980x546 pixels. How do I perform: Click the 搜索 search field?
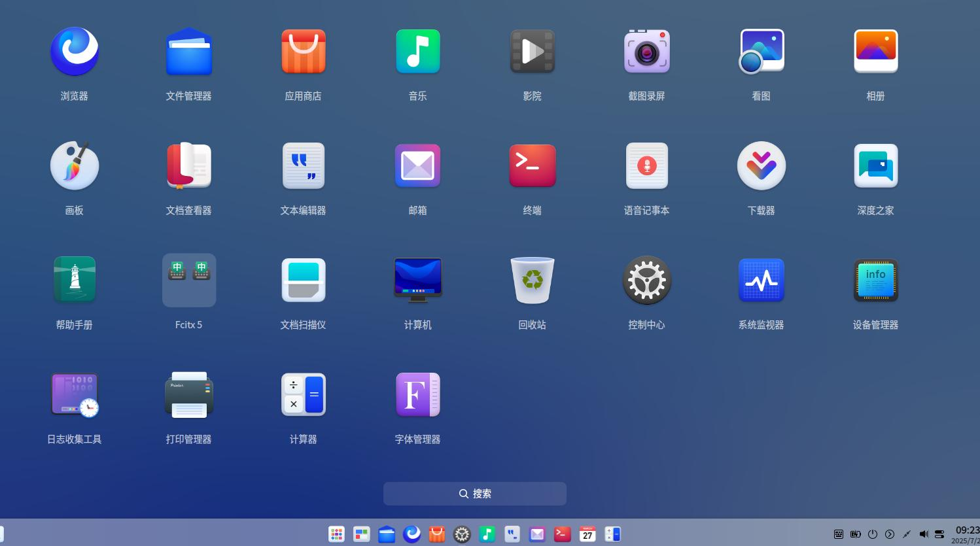coord(475,494)
